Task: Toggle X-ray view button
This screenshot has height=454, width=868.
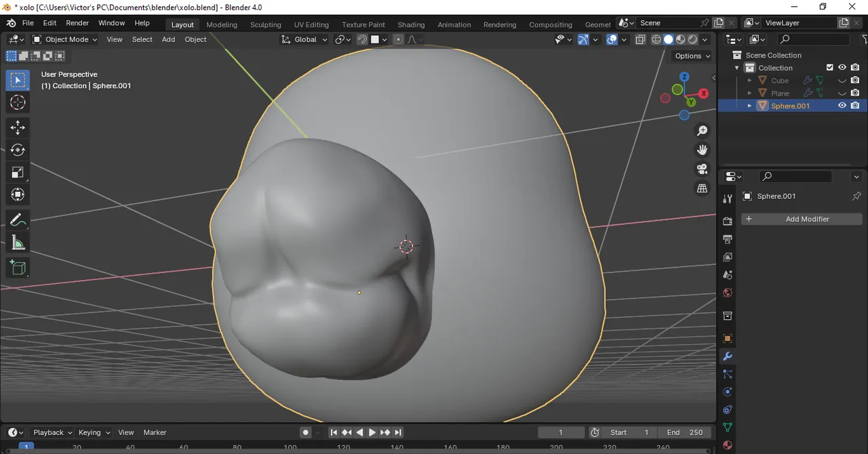Action: [640, 39]
